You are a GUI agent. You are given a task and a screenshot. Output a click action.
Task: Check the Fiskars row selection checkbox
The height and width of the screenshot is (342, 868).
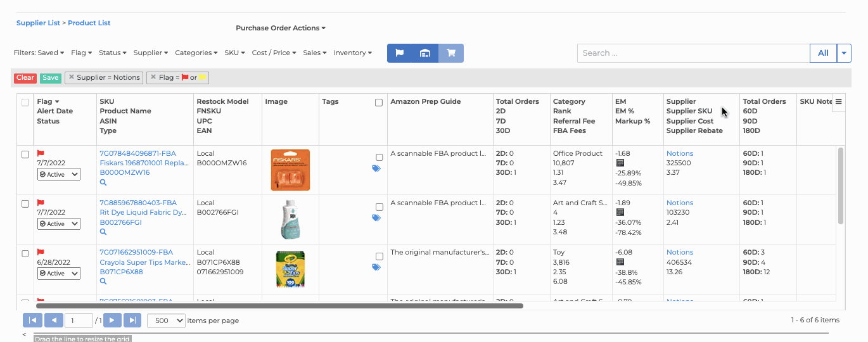(x=25, y=155)
